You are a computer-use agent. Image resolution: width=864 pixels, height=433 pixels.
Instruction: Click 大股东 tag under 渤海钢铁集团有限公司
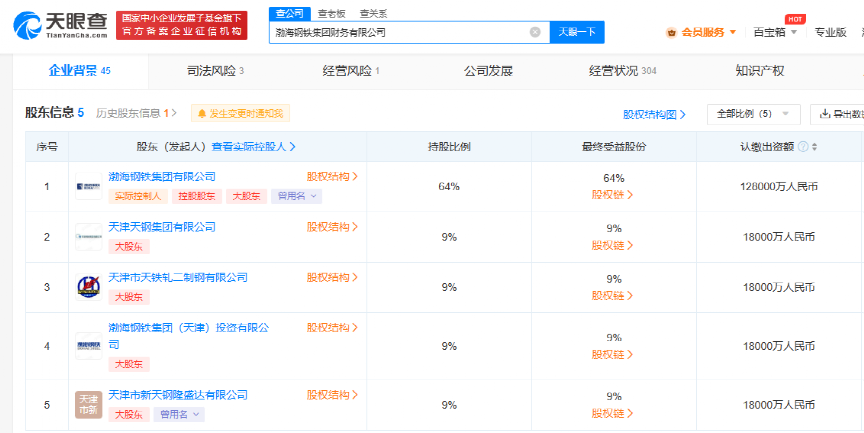(246, 196)
